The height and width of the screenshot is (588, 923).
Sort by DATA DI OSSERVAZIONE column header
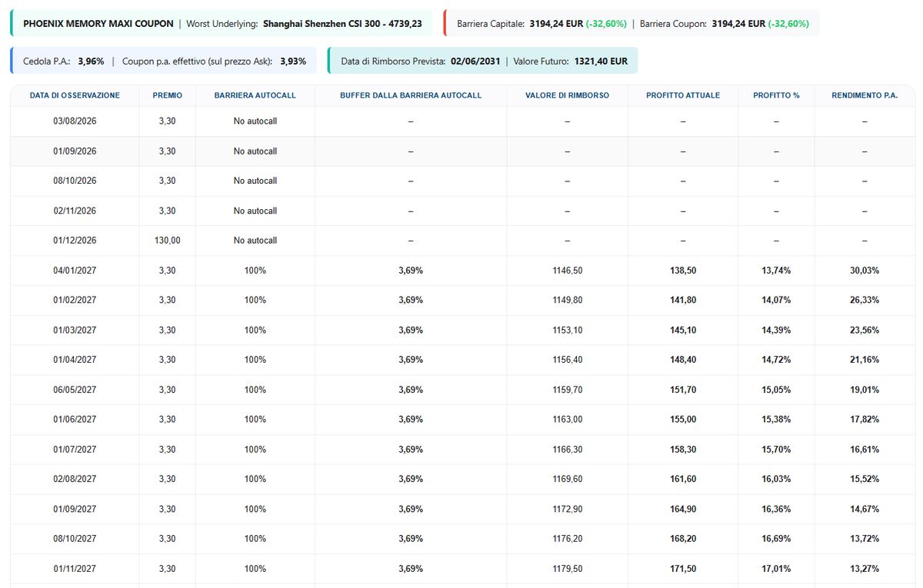(x=75, y=95)
